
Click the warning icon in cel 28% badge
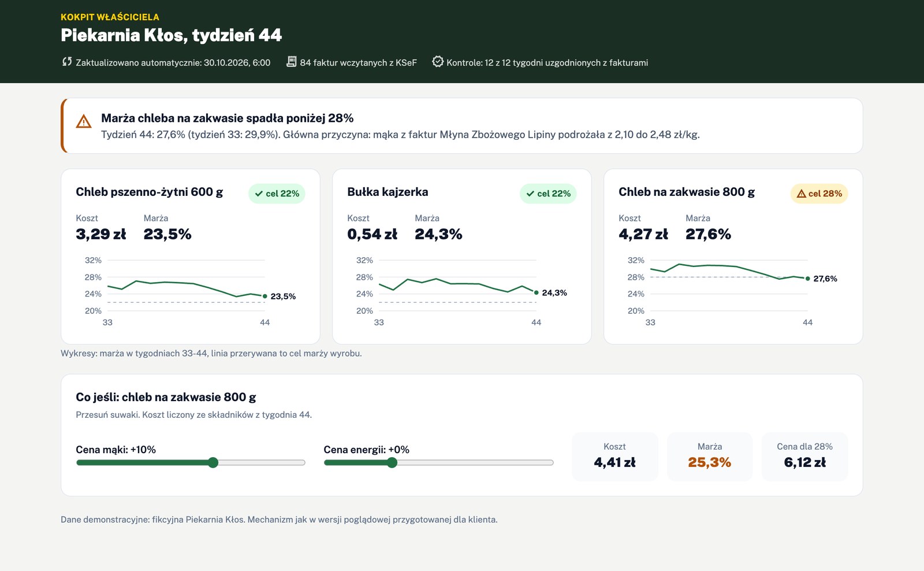tap(801, 194)
